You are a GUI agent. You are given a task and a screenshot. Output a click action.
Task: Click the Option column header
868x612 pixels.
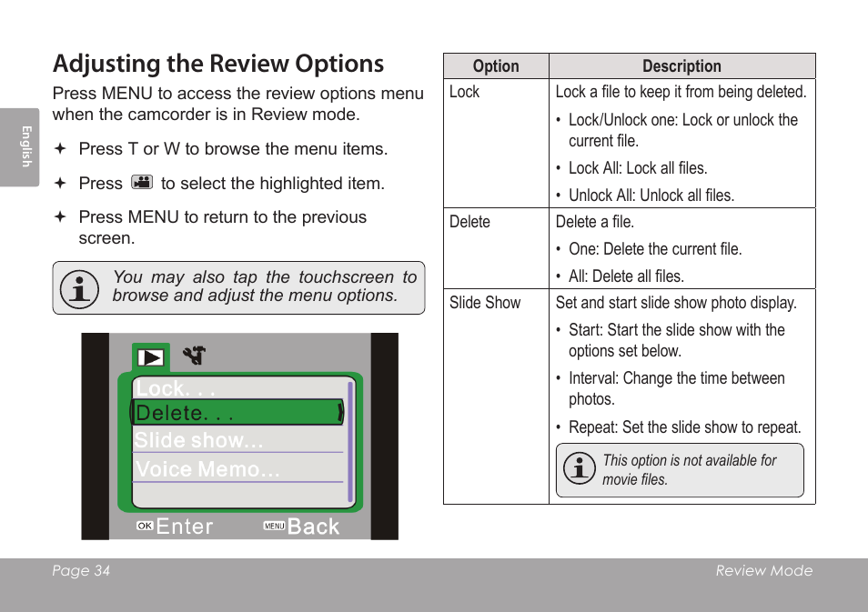[x=496, y=65]
